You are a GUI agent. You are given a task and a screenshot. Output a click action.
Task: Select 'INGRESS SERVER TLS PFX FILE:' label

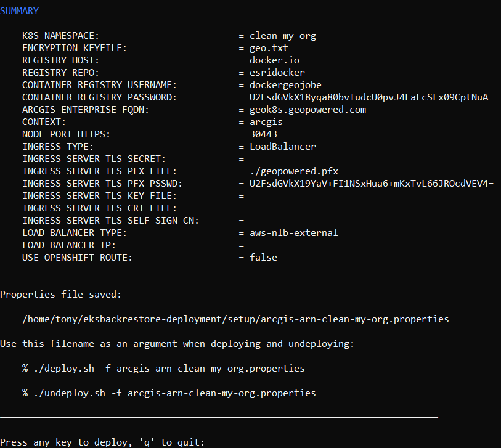tap(99, 171)
